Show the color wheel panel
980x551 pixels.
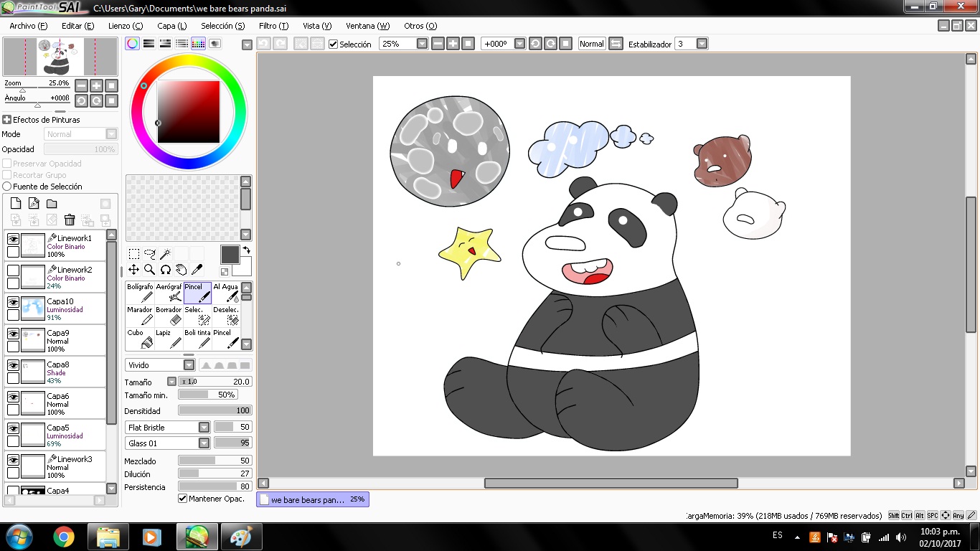pos(133,44)
